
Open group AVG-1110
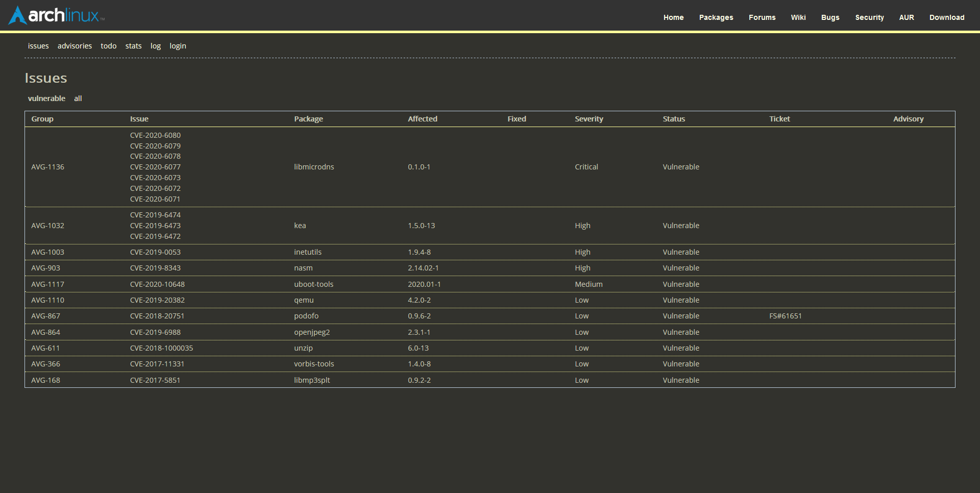point(47,300)
